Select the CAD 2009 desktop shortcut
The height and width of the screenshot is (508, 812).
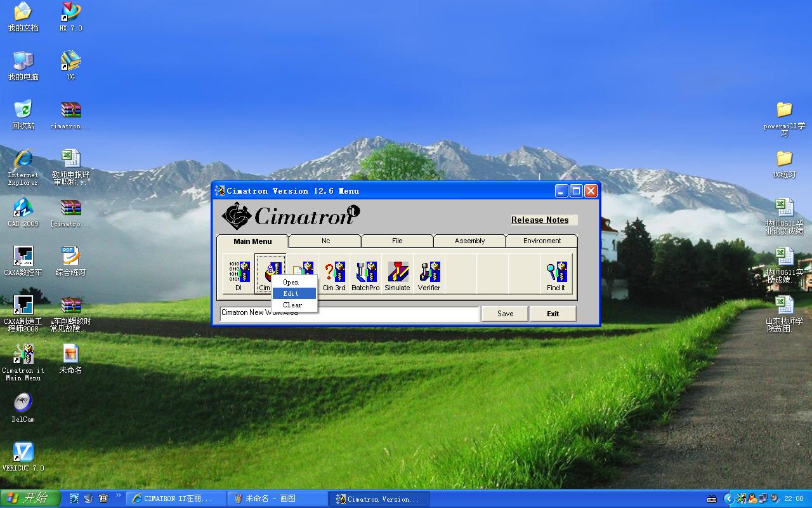[23, 212]
